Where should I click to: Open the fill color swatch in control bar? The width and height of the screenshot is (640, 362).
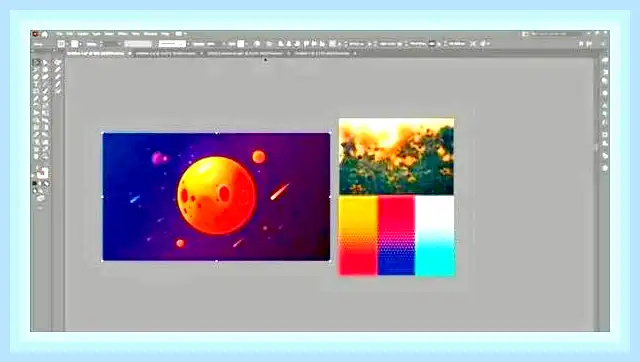tap(61, 44)
